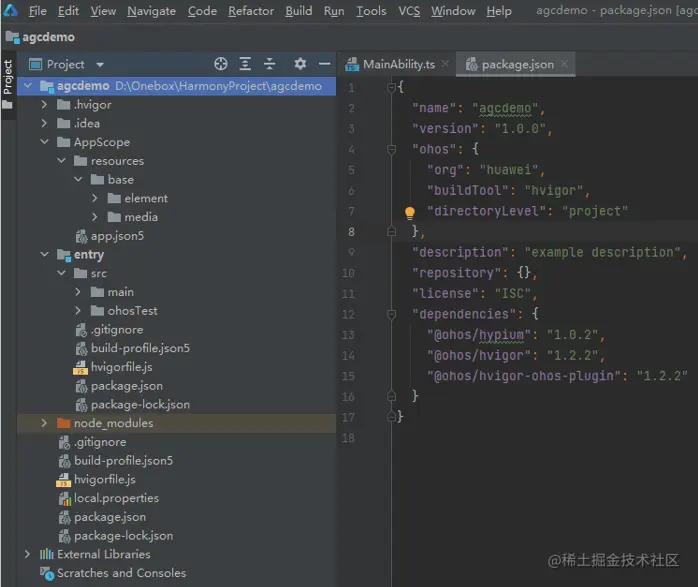This screenshot has width=698, height=587.
Task: Open the Build menu
Action: tap(299, 11)
